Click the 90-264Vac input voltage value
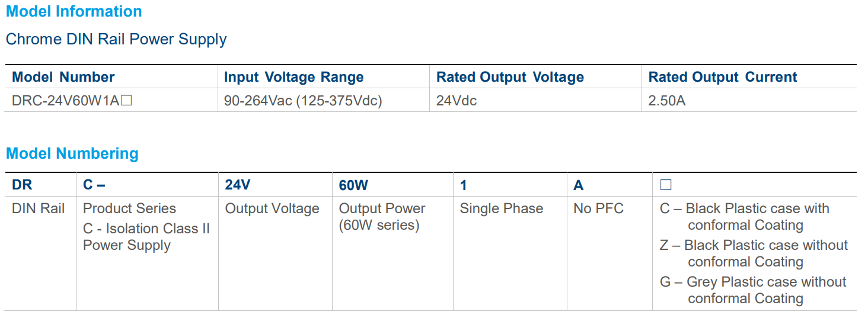Screen dimensions: 868x318 coord(303,101)
